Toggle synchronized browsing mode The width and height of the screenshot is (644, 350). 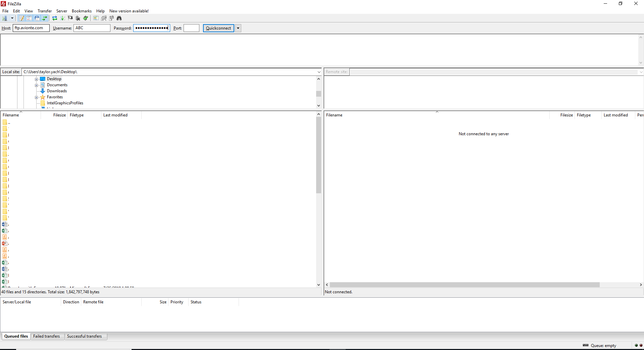111,18
